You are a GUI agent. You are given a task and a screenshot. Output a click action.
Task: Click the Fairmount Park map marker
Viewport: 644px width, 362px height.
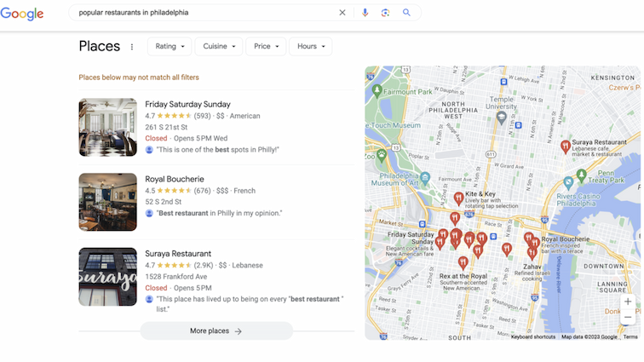click(377, 91)
